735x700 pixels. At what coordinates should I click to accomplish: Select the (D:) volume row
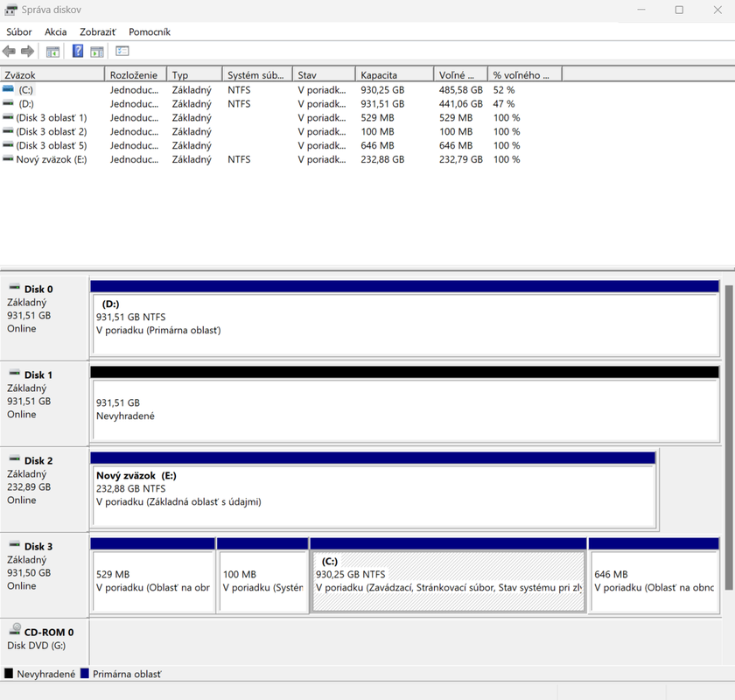click(281, 103)
